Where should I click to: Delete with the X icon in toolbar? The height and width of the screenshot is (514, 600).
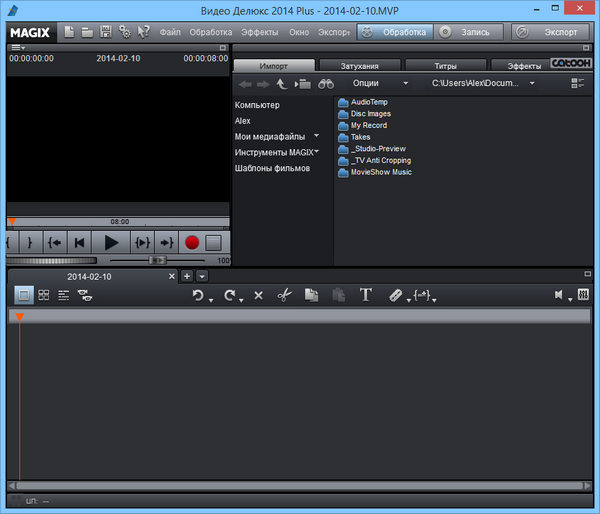pos(258,295)
